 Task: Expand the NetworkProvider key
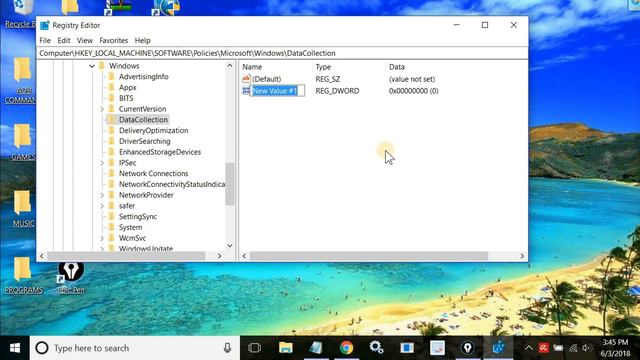pyautogui.click(x=102, y=195)
